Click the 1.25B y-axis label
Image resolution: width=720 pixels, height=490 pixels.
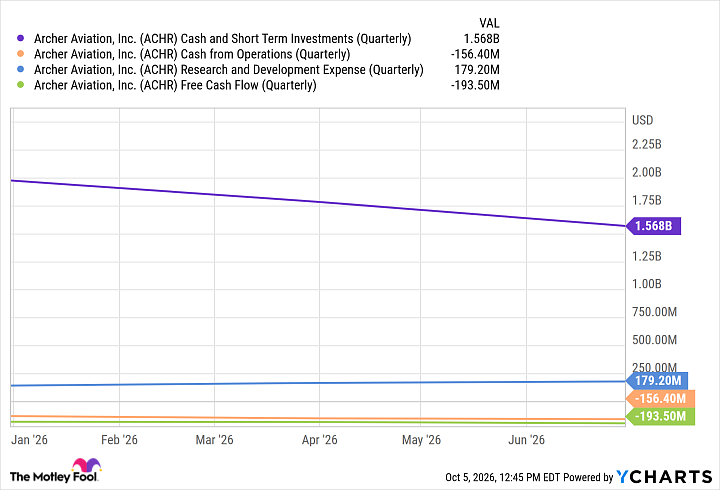coord(647,256)
